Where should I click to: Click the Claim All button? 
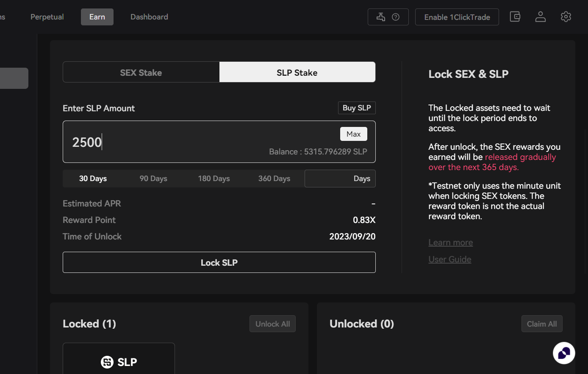click(x=542, y=324)
